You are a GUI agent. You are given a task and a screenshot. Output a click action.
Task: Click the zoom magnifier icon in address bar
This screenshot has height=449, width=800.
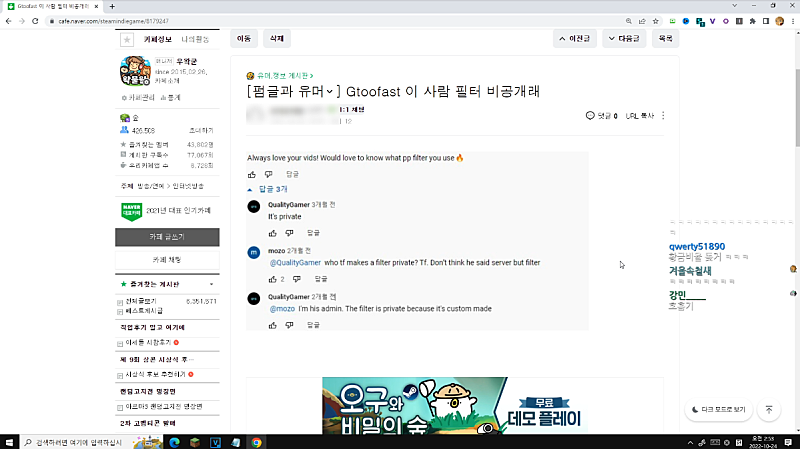click(x=629, y=21)
